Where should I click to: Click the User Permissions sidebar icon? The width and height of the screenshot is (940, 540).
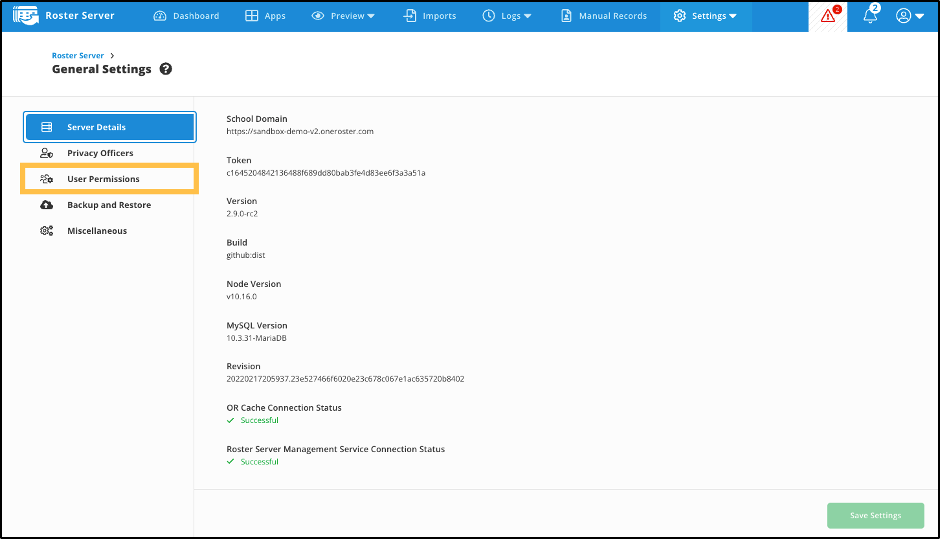coord(46,179)
